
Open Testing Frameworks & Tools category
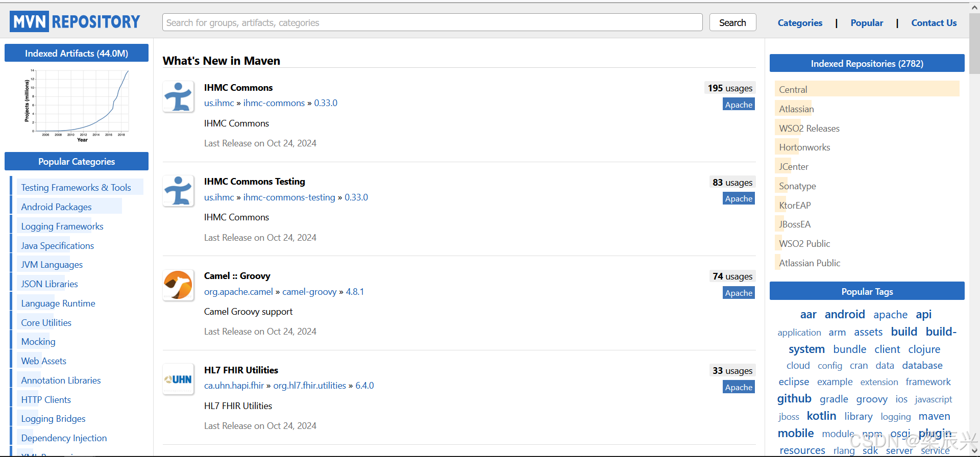click(x=76, y=188)
